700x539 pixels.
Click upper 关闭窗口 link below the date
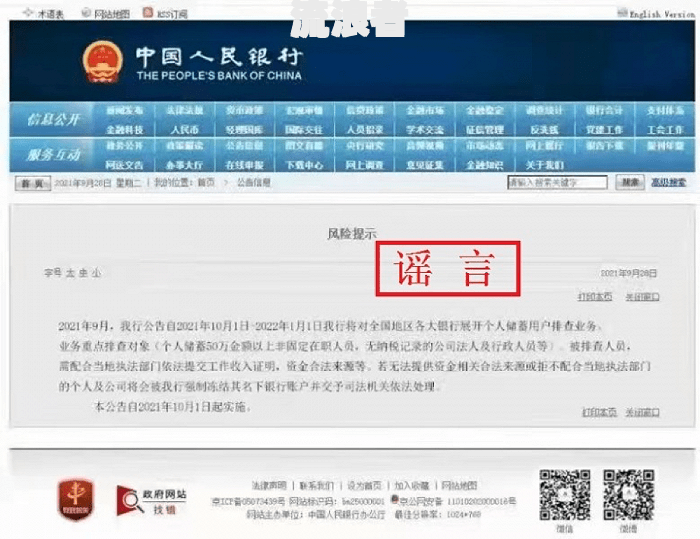point(642,297)
